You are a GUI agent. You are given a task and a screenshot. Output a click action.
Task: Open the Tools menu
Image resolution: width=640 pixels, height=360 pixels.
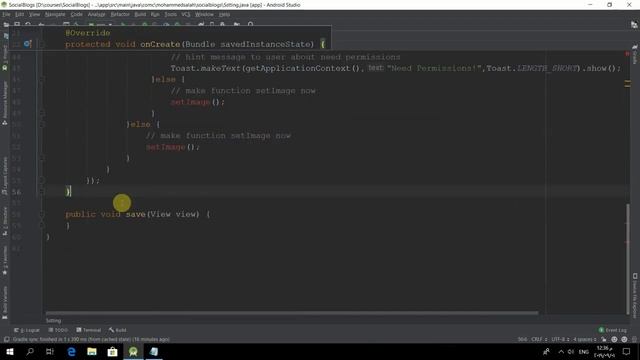[x=170, y=14]
